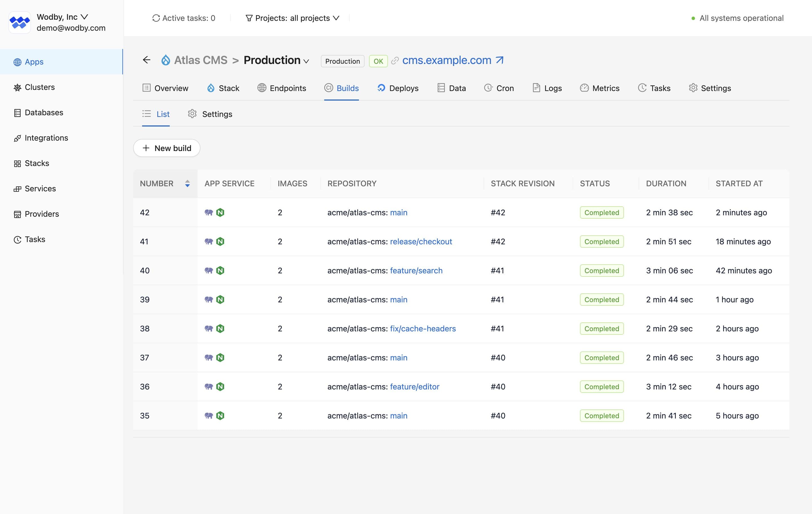Click the refresh icon next to Active tasks

156,18
